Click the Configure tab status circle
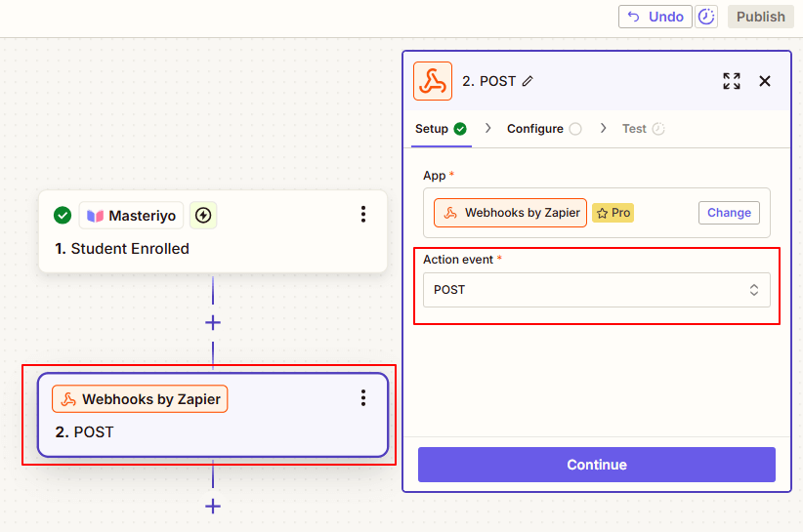The image size is (803, 532). point(575,129)
